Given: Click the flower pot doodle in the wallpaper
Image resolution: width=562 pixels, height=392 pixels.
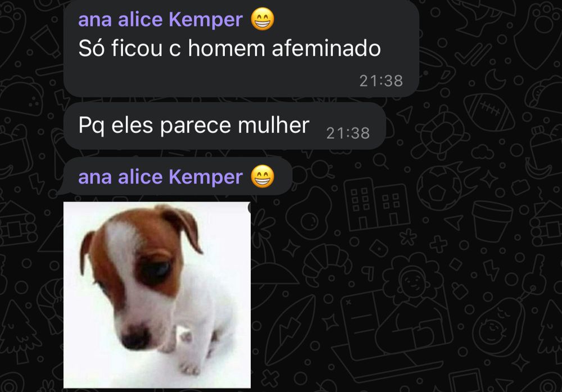Looking at the screenshot, I should coord(492,221).
